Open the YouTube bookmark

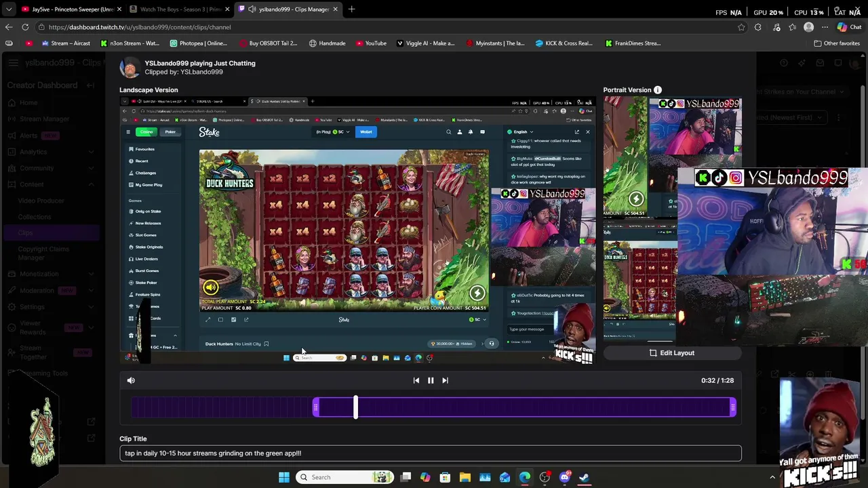tap(371, 43)
